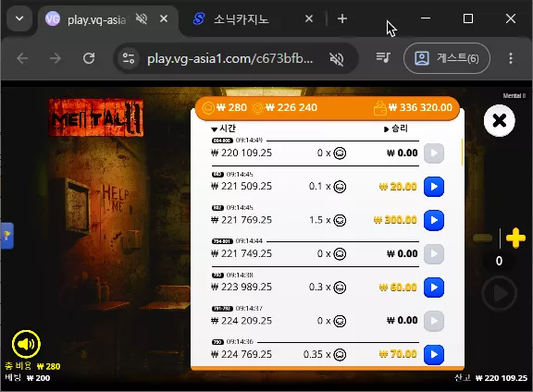Viewport: 533px width, 392px height.
Task: Open a new browser tab
Action: [342, 18]
